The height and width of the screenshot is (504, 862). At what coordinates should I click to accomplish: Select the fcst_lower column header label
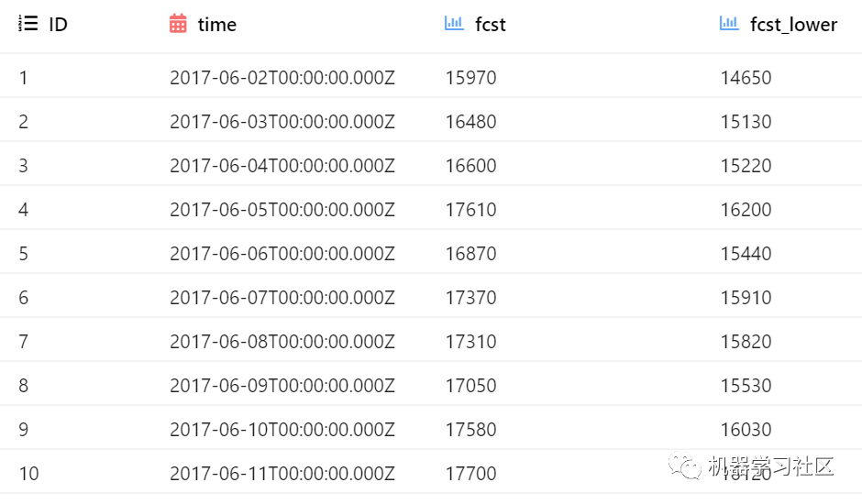(x=793, y=25)
